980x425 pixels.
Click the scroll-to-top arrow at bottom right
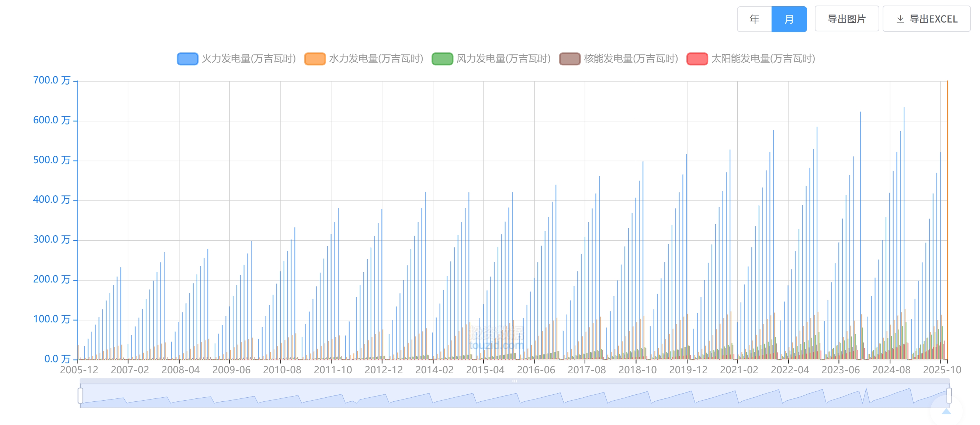(x=946, y=411)
